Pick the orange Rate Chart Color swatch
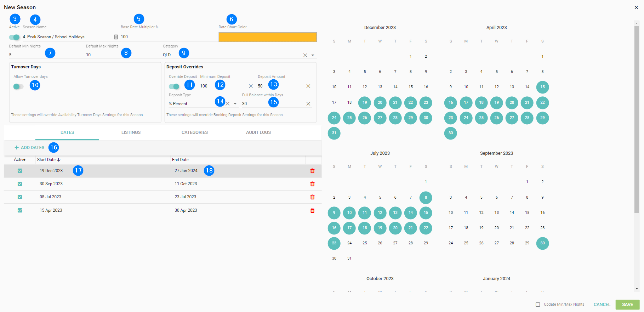644x312 pixels. tap(267, 37)
